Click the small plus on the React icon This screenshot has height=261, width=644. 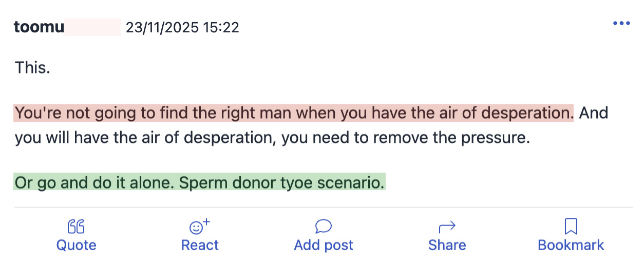pos(206,221)
